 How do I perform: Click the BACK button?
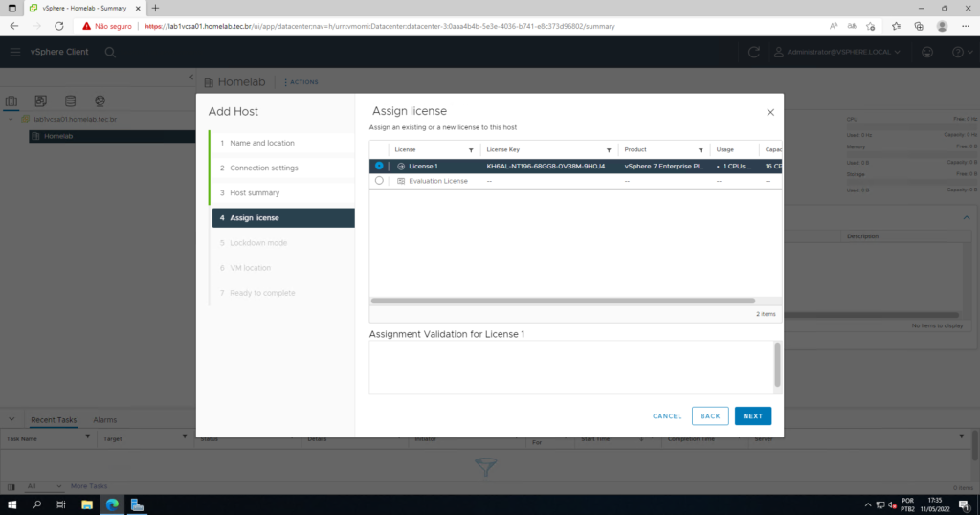coord(710,416)
